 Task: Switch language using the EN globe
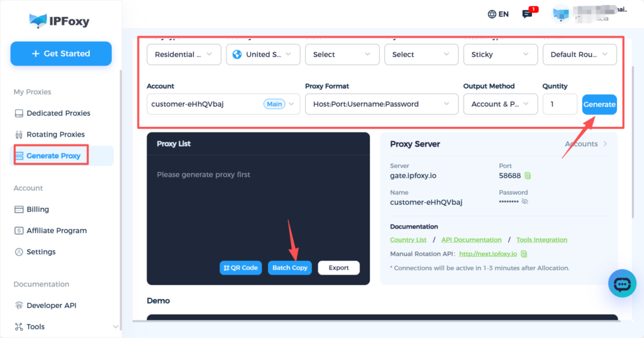tap(498, 14)
